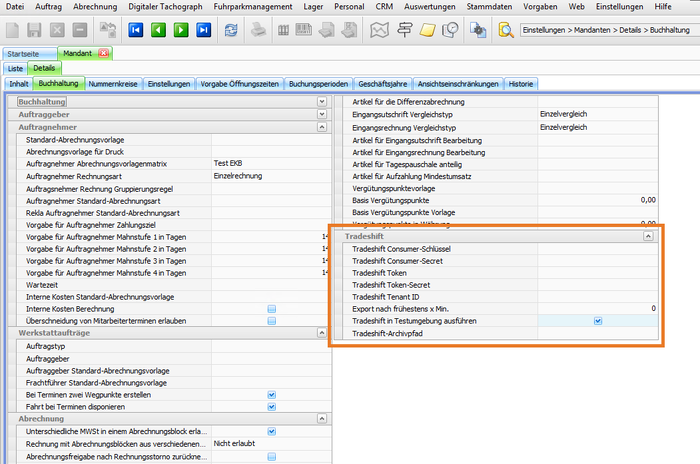Toggle Tradeshift in Testumgebung ausführen checkbox

pyautogui.click(x=597, y=321)
